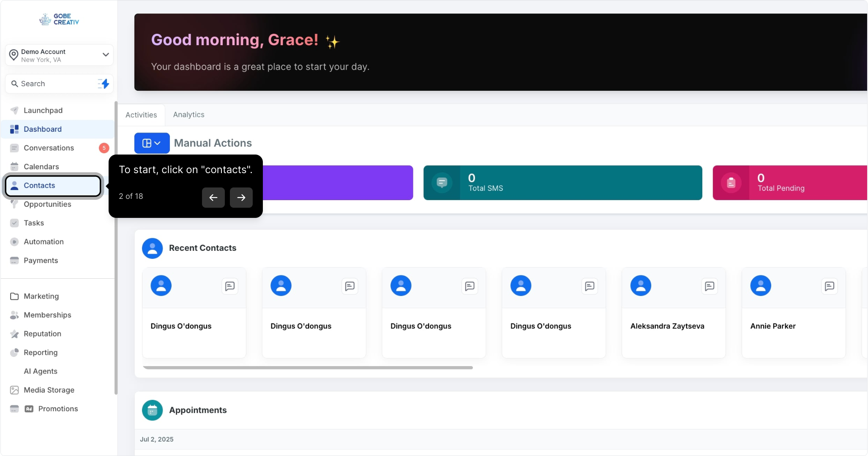Click the Appointments calendar icon

click(152, 410)
